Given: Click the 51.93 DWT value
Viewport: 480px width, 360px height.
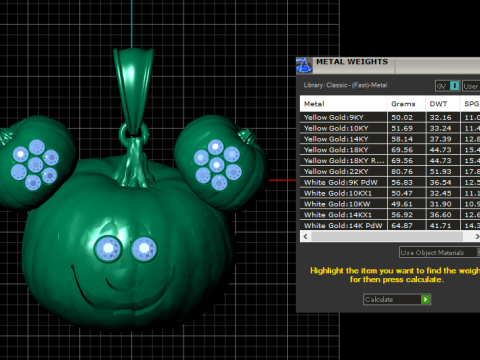Looking at the screenshot, I should [440, 172].
